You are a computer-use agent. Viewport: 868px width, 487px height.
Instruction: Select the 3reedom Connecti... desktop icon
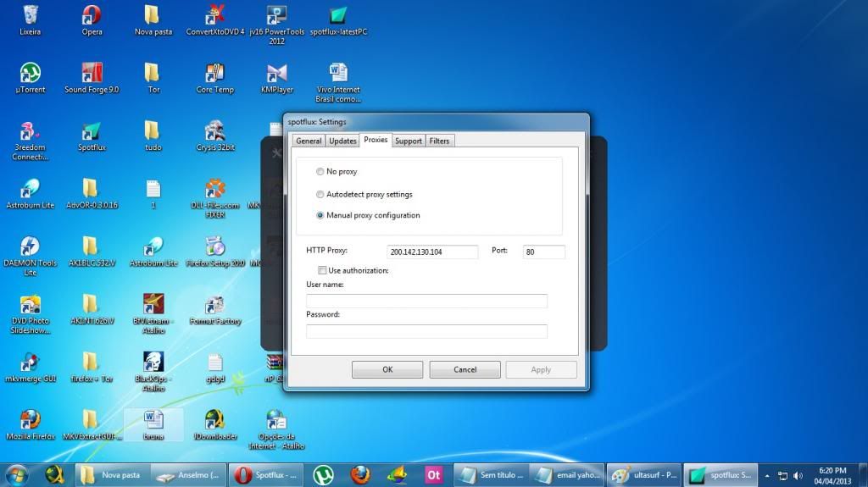pos(30,141)
